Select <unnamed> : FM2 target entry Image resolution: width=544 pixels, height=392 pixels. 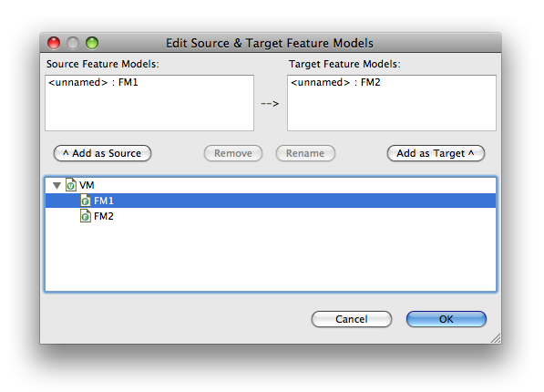click(x=335, y=82)
